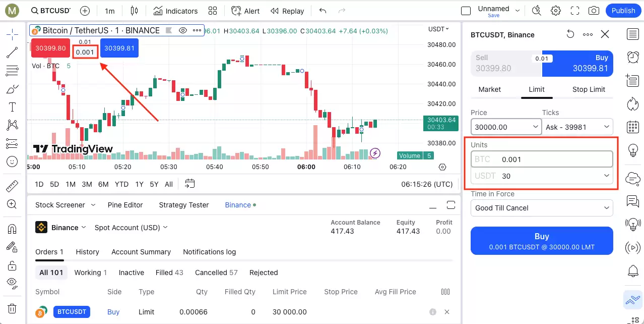Open Indicators panel

[x=176, y=11]
